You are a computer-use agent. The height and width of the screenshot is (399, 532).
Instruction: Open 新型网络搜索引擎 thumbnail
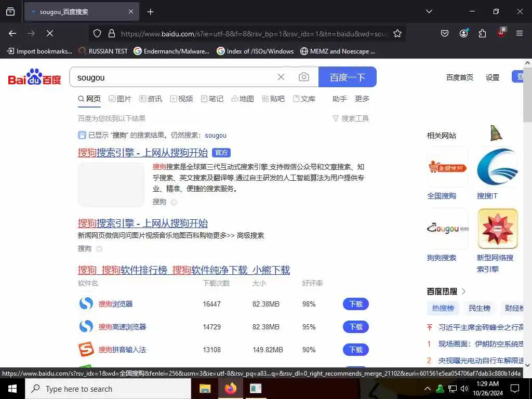click(497, 229)
